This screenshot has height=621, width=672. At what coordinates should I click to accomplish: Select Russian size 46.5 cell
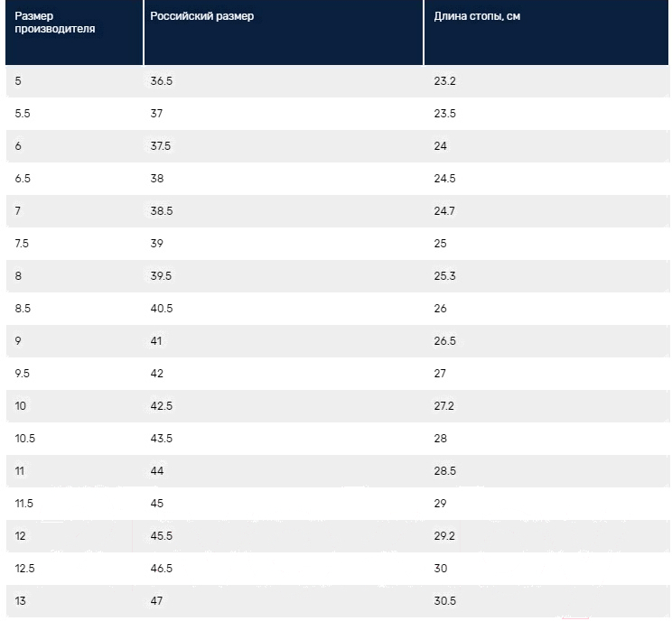tap(162, 569)
